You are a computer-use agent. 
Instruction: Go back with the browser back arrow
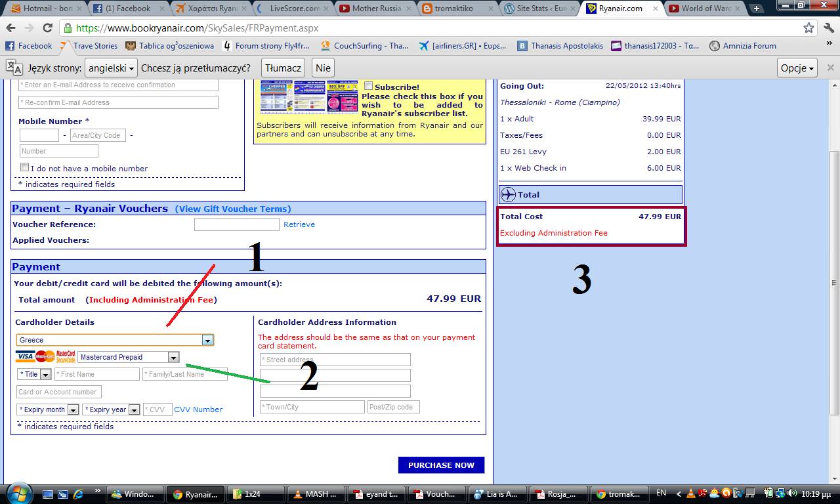11,28
